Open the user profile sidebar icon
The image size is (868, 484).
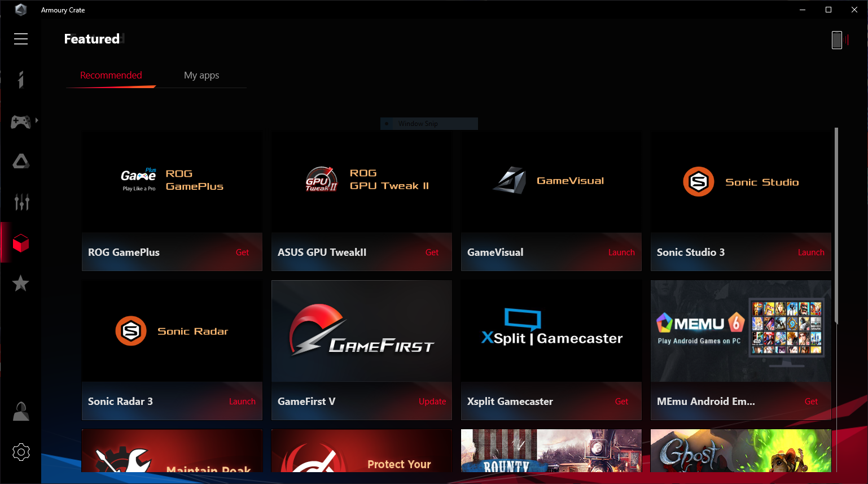click(x=21, y=411)
